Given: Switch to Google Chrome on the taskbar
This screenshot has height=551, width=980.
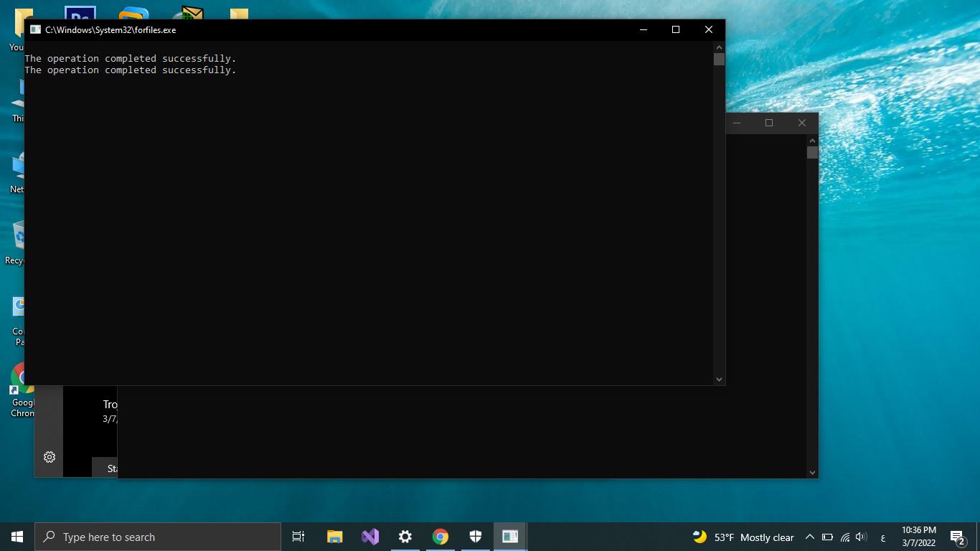Looking at the screenshot, I should (x=440, y=537).
